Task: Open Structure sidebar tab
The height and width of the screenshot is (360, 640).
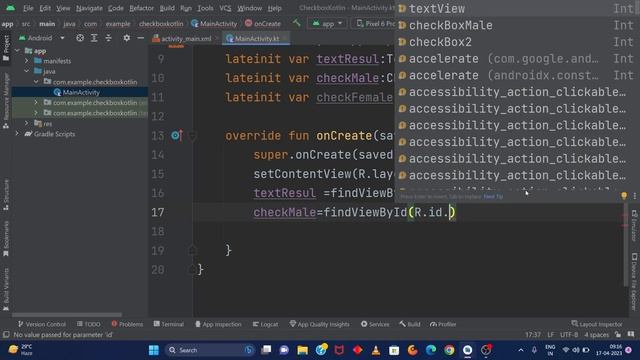Action: pyautogui.click(x=6, y=195)
